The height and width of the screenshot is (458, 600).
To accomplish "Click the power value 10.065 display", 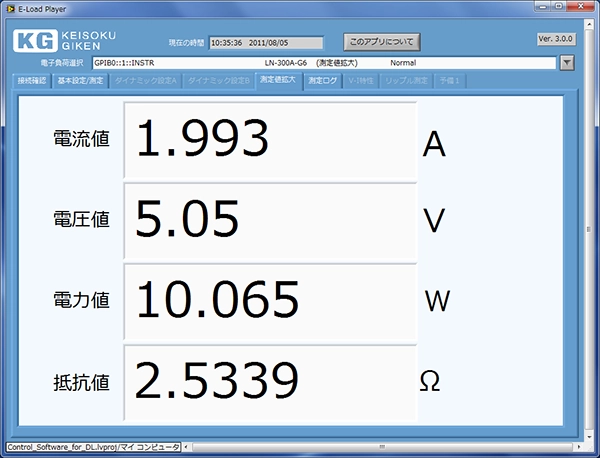I will [x=270, y=302].
